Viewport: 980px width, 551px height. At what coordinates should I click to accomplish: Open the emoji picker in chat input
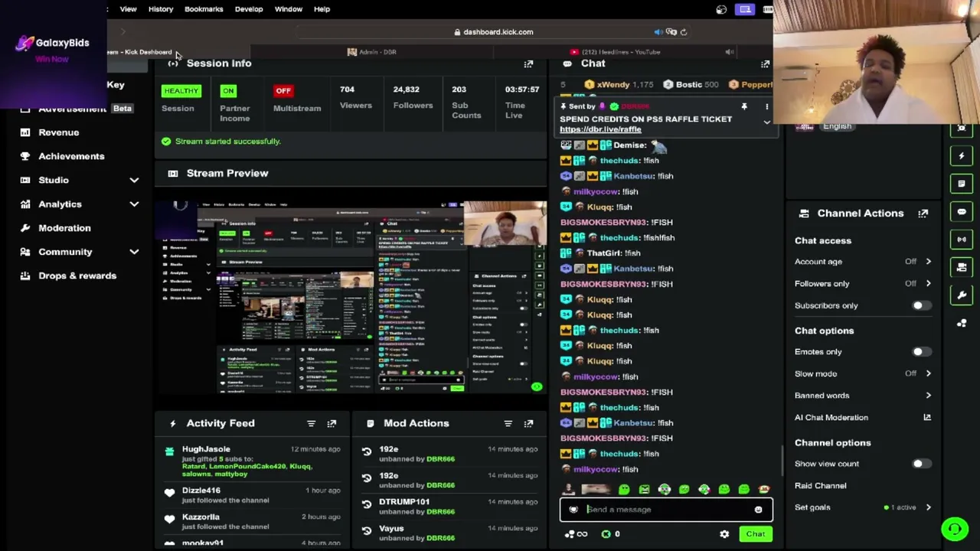[758, 510]
